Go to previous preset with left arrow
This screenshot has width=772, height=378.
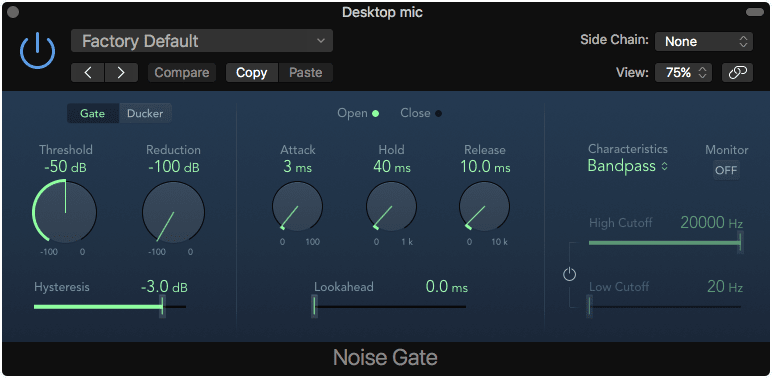click(88, 73)
